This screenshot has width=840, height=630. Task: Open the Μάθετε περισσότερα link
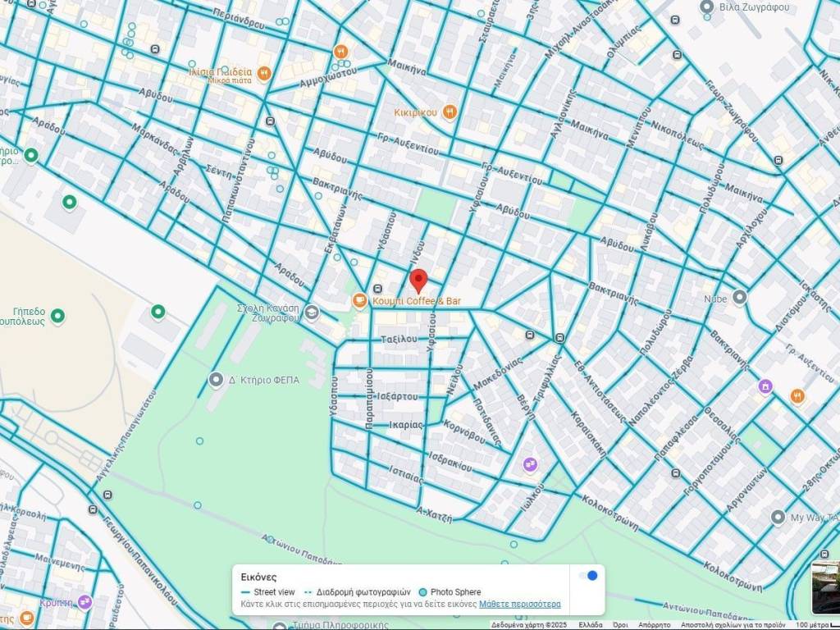(520, 604)
